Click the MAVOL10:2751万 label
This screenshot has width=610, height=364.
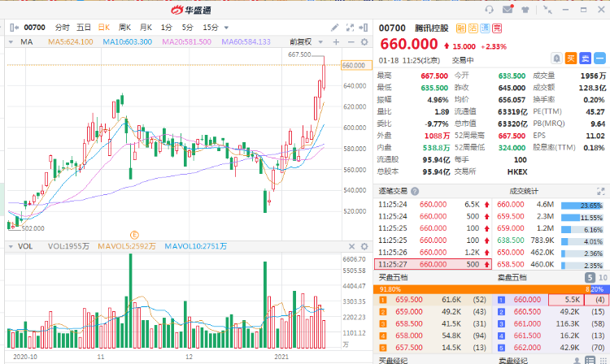point(195,246)
